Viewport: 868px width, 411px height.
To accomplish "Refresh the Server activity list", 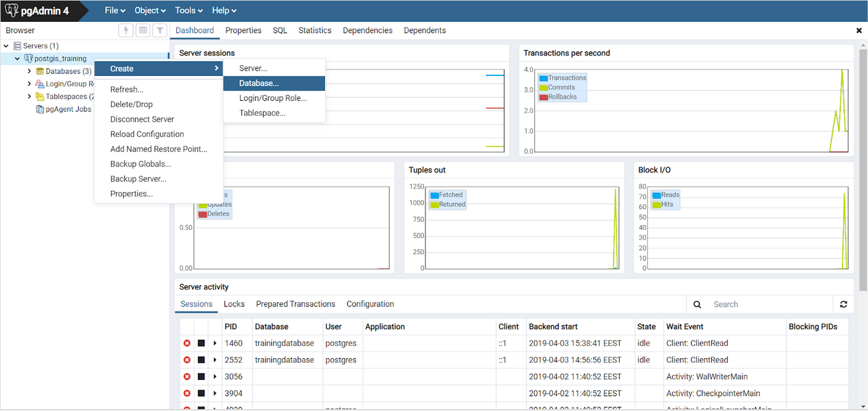I will (x=843, y=305).
